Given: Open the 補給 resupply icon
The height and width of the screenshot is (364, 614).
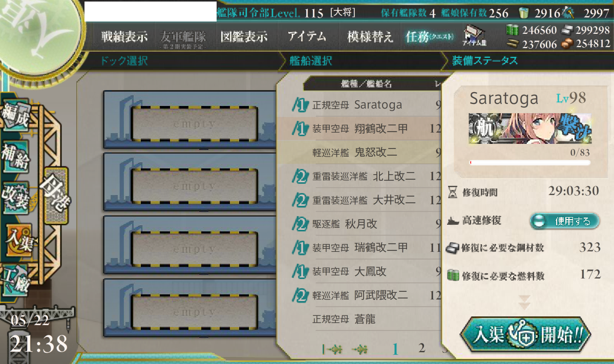Looking at the screenshot, I should click(16, 157).
